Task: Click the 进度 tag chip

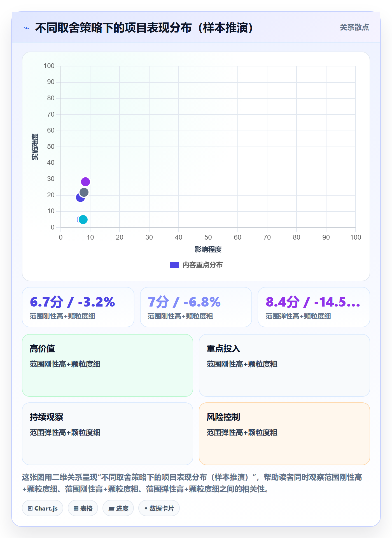Action: coord(118,508)
